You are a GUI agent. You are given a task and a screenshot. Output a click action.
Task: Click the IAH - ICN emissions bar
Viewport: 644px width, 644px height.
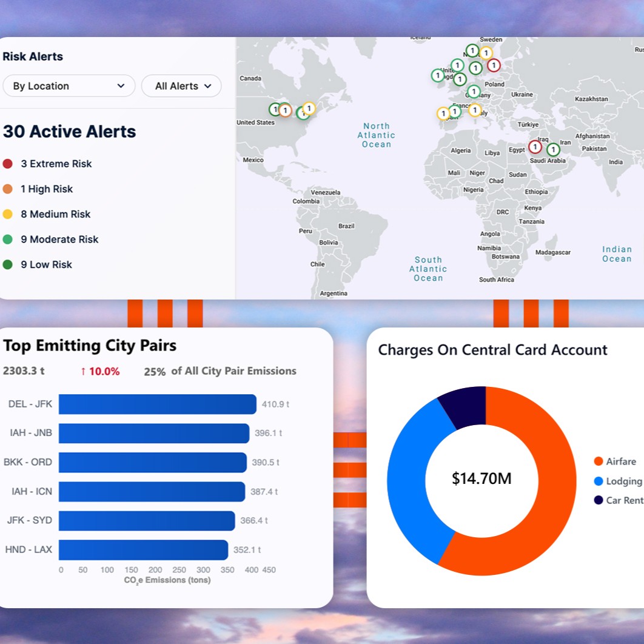click(152, 492)
